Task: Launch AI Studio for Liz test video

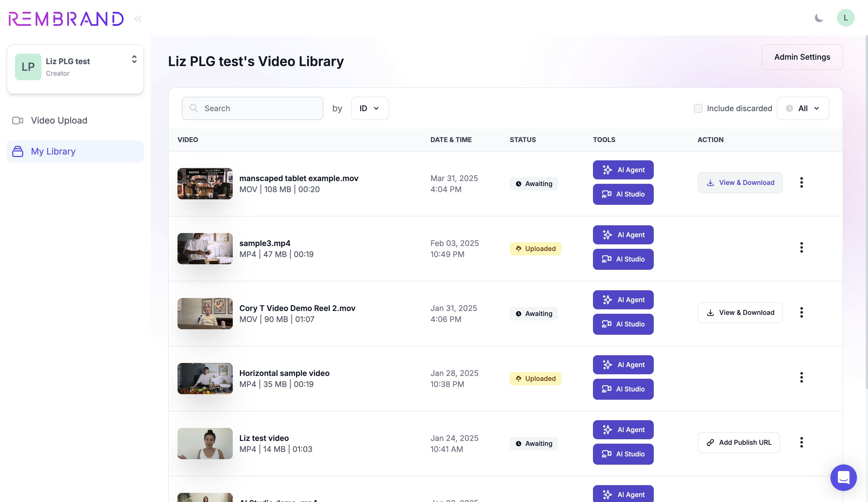Action: click(623, 454)
